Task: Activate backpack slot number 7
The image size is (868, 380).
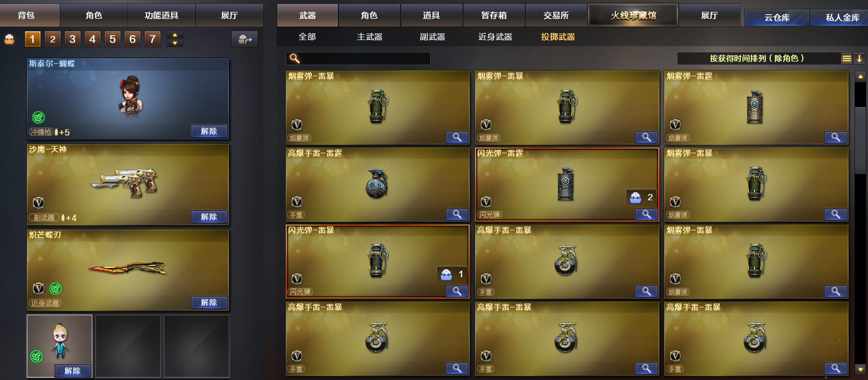Action: point(152,39)
